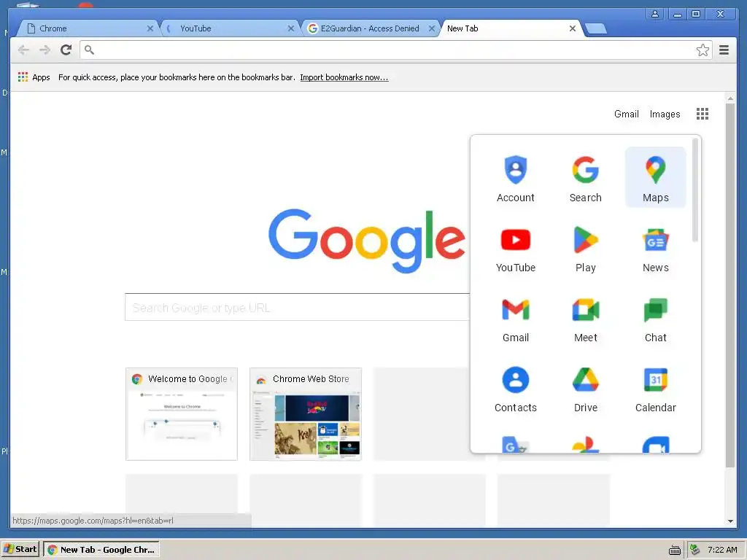The image size is (747, 560).
Task: Open Google Drive app icon
Action: (x=586, y=388)
